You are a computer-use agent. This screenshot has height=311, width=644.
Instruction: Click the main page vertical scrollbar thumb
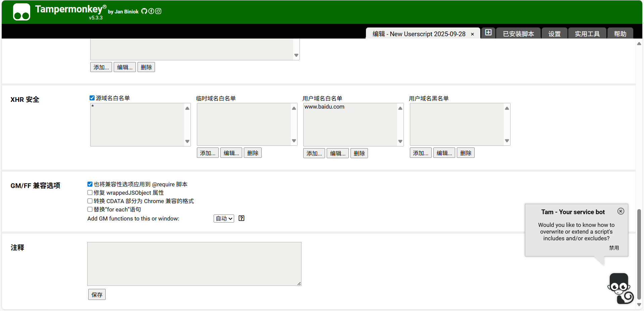coord(639,254)
